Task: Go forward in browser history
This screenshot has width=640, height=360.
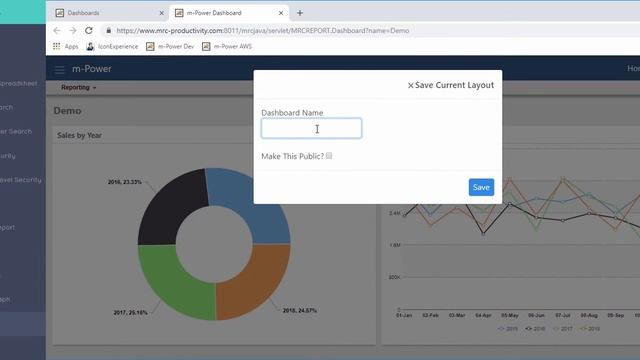Action: coord(73,31)
